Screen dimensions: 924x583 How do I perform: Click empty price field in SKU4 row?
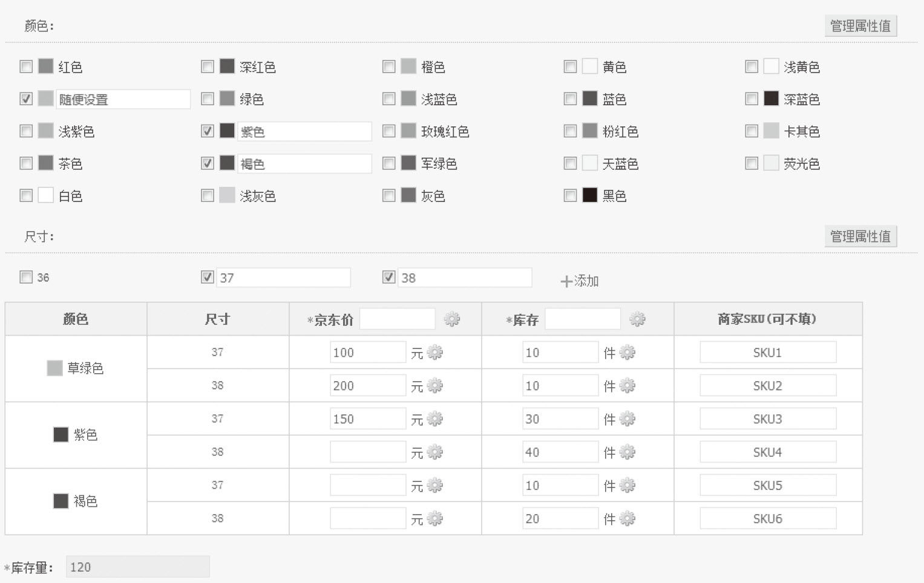(368, 452)
